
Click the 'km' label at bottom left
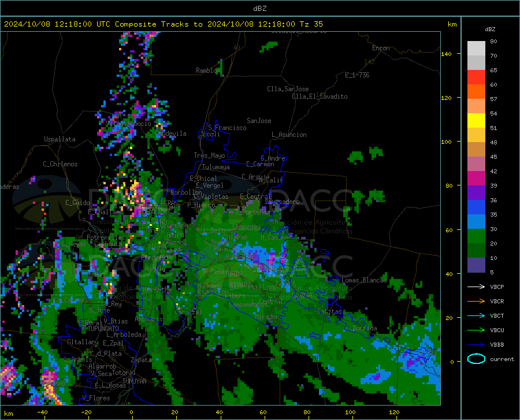8,414
